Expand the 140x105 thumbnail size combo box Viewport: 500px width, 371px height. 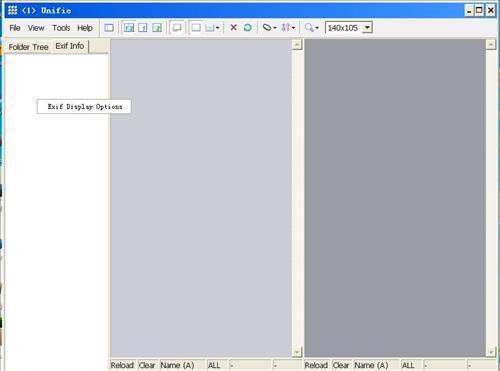pos(367,28)
